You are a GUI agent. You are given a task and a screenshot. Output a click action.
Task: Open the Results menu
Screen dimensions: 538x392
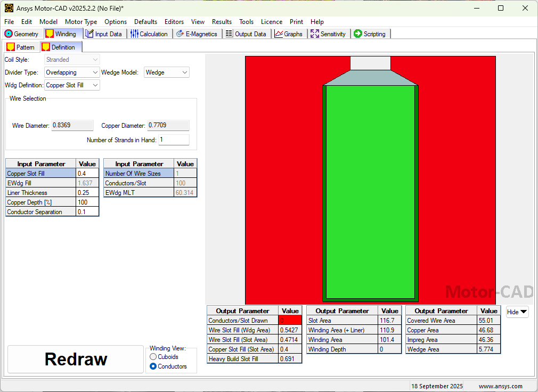click(222, 22)
